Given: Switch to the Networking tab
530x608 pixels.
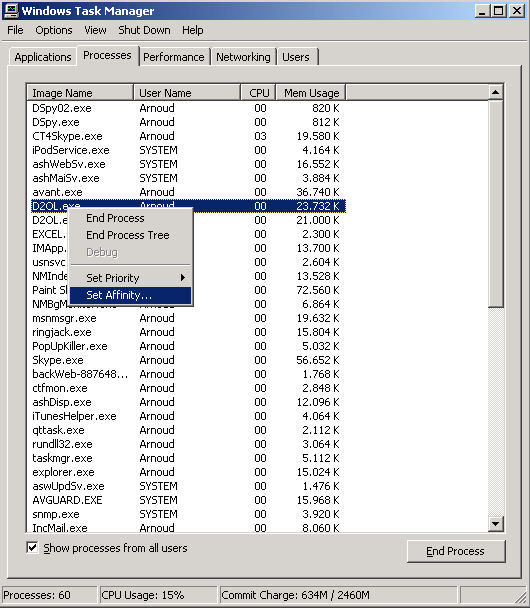Looking at the screenshot, I should coord(243,57).
